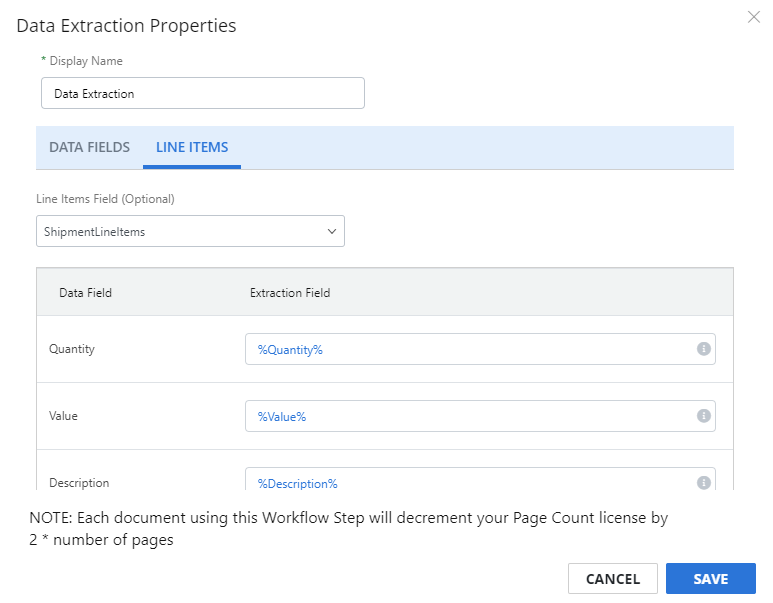Viewport: 773px width, 603px height.
Task: Close the Data Extraction Properties dialog
Action: 753,17
